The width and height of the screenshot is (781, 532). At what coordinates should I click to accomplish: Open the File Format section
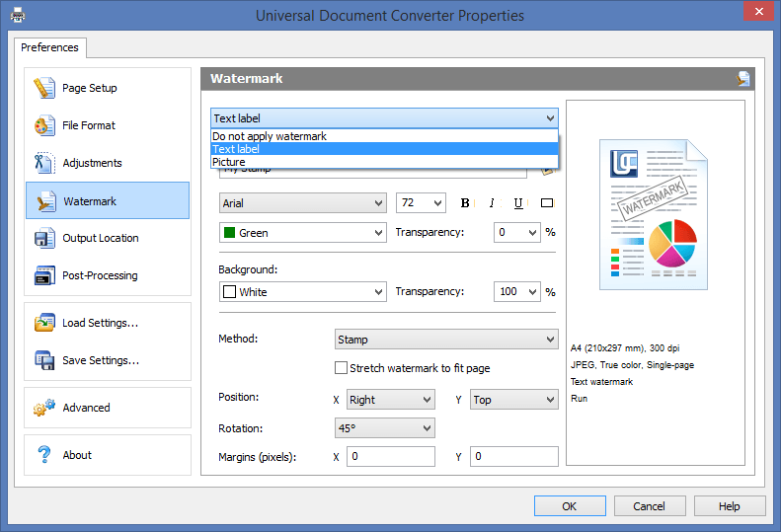pos(108,125)
